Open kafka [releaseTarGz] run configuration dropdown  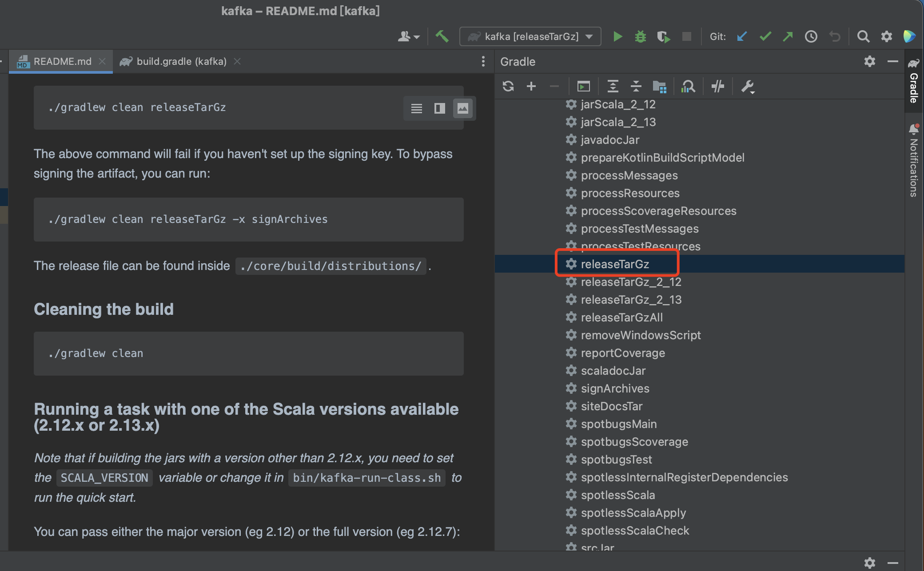(x=530, y=36)
